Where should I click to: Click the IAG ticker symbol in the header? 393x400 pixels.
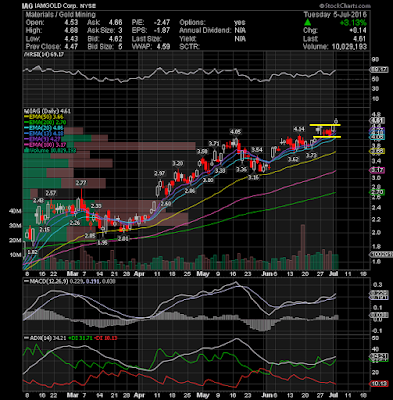pyautogui.click(x=26, y=6)
